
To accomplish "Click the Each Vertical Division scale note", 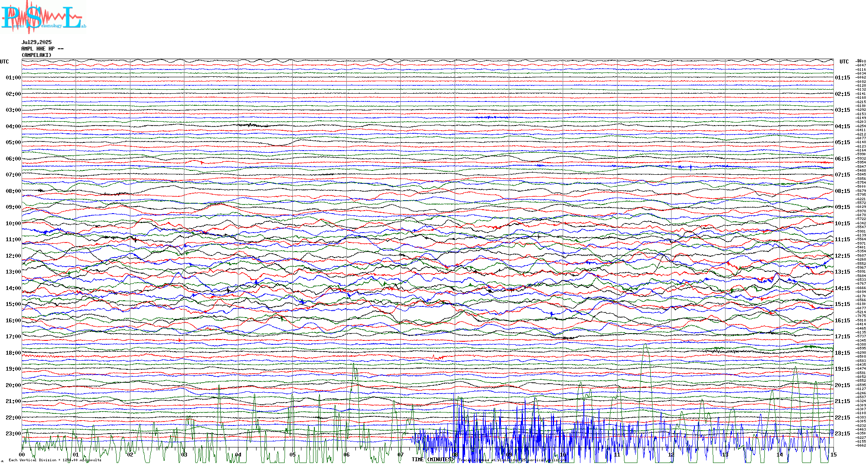I will (x=55, y=460).
